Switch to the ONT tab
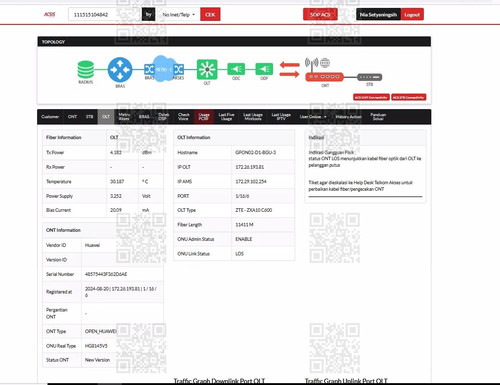This screenshot has height=385, width=500. pyautogui.click(x=72, y=117)
